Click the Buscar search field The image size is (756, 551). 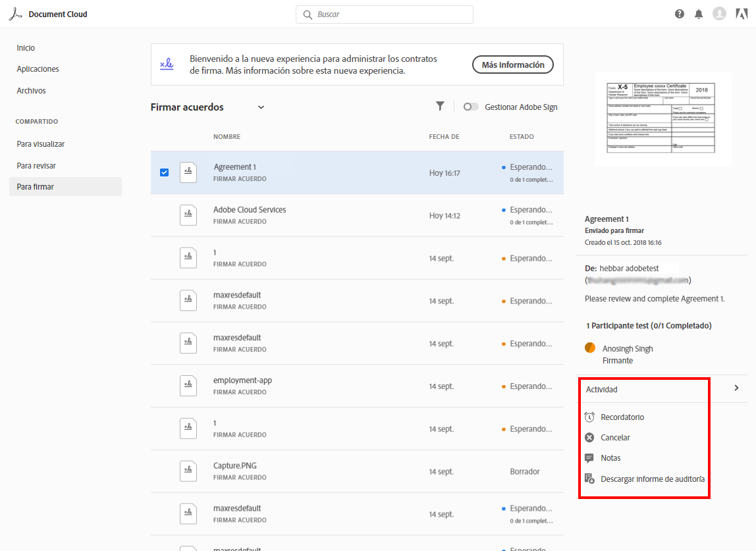[385, 14]
